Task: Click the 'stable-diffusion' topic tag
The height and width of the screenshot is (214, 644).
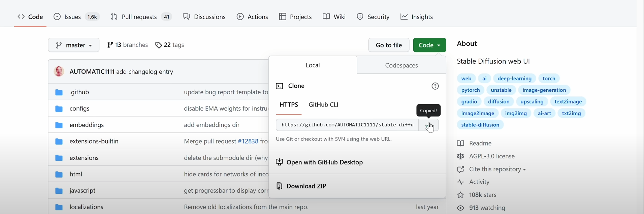Action: click(480, 125)
